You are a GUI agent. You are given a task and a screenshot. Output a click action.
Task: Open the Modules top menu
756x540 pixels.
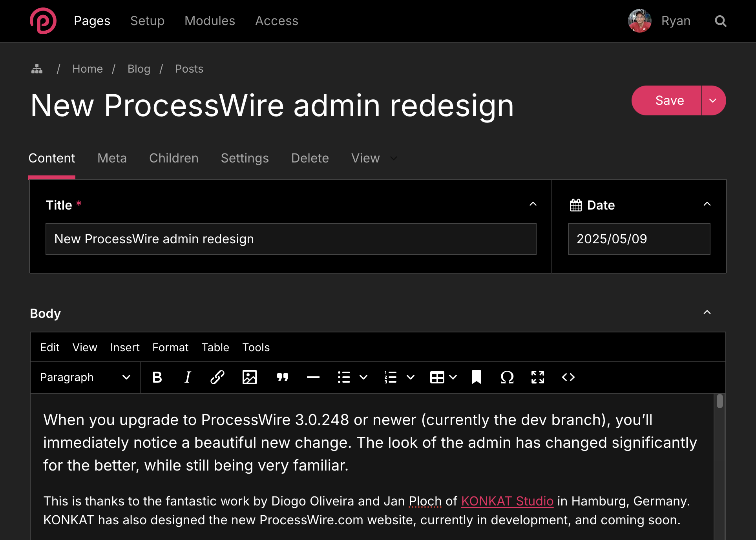[210, 21]
